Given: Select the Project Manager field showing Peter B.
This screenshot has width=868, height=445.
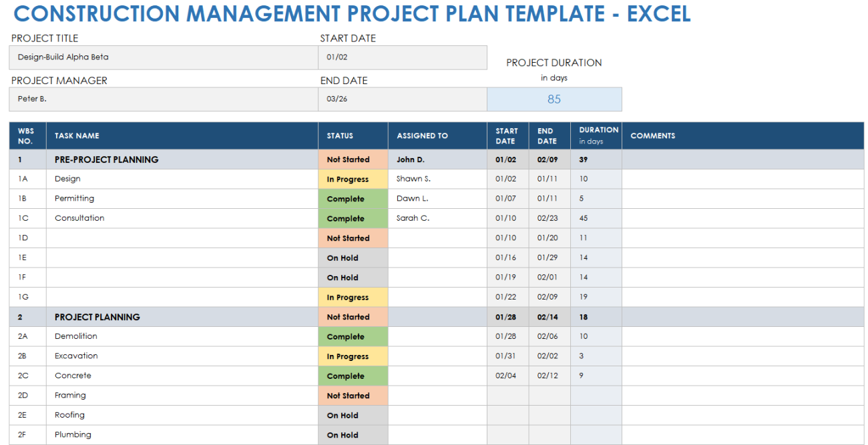Looking at the screenshot, I should tap(164, 99).
